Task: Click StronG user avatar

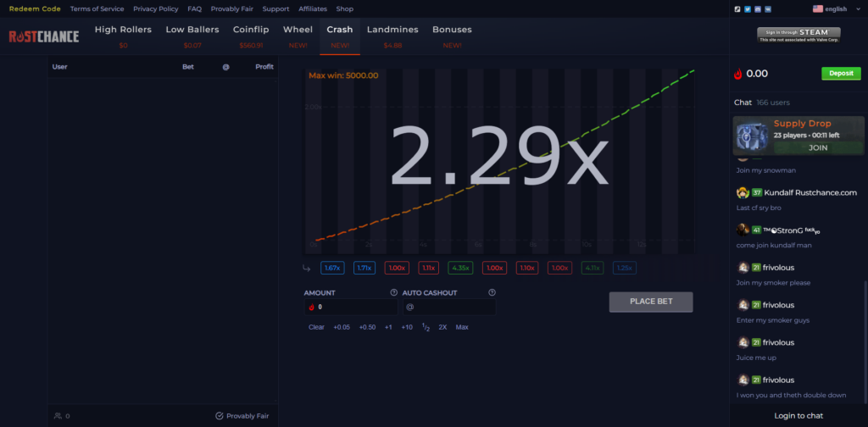Action: coord(743,230)
